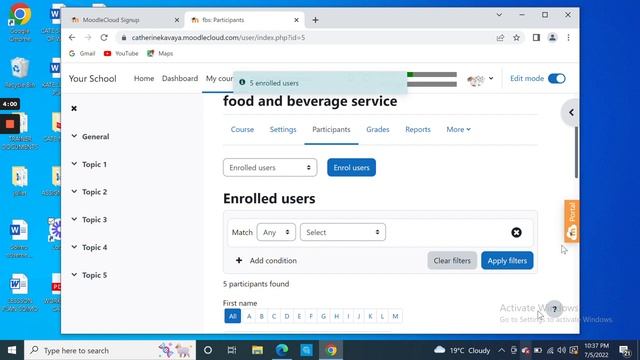The image size is (640, 360).
Task: Filter first name by letter C
Action: tap(274, 316)
